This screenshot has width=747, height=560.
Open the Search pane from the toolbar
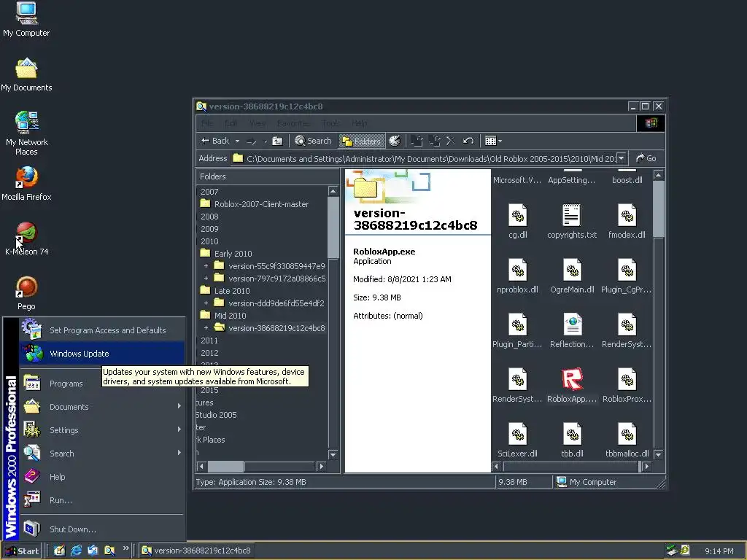(313, 141)
